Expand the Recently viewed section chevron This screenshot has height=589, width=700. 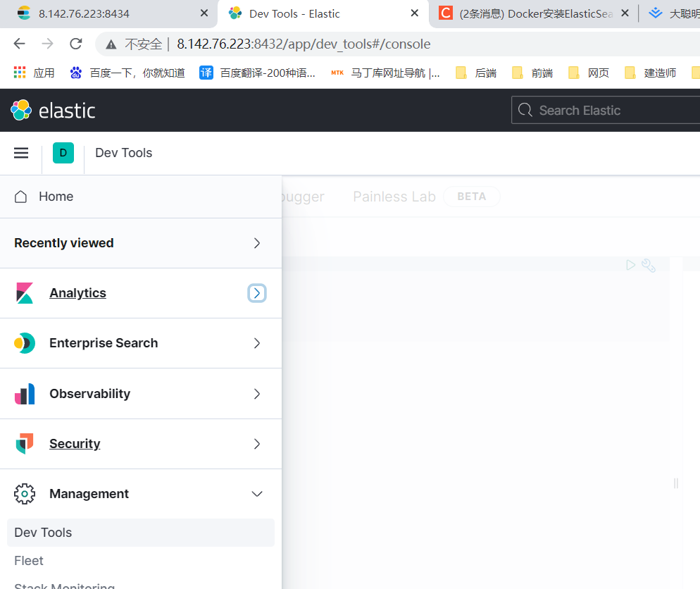[257, 243]
